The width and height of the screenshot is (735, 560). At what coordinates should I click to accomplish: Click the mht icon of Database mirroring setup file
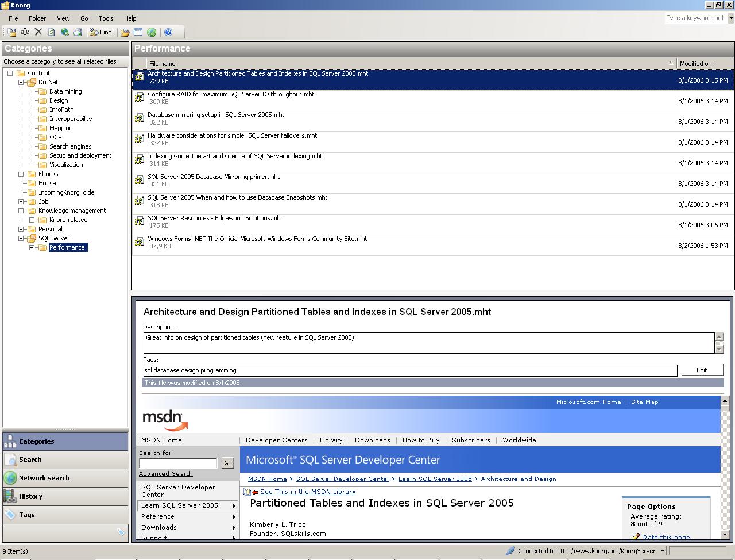pyautogui.click(x=140, y=118)
